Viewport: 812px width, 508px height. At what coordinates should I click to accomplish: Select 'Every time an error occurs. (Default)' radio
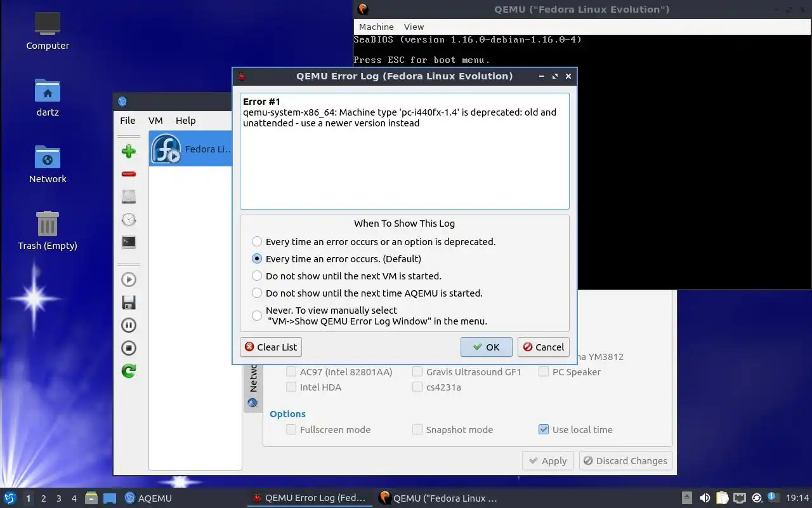[x=336, y=258]
